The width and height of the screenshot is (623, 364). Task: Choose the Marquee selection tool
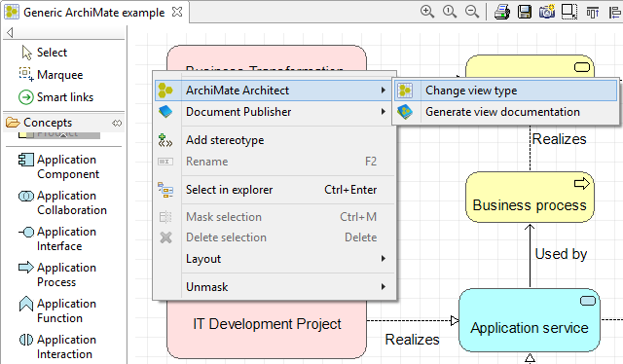point(51,74)
